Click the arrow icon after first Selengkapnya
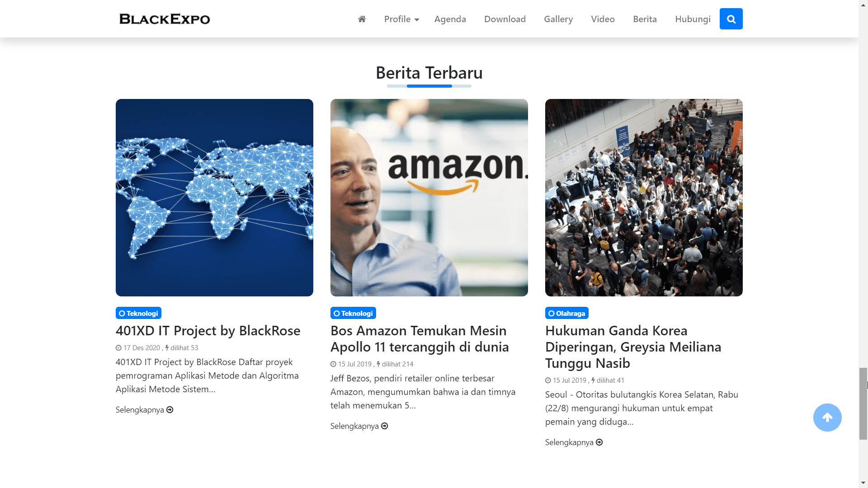The width and height of the screenshot is (868, 488). pyautogui.click(x=170, y=410)
